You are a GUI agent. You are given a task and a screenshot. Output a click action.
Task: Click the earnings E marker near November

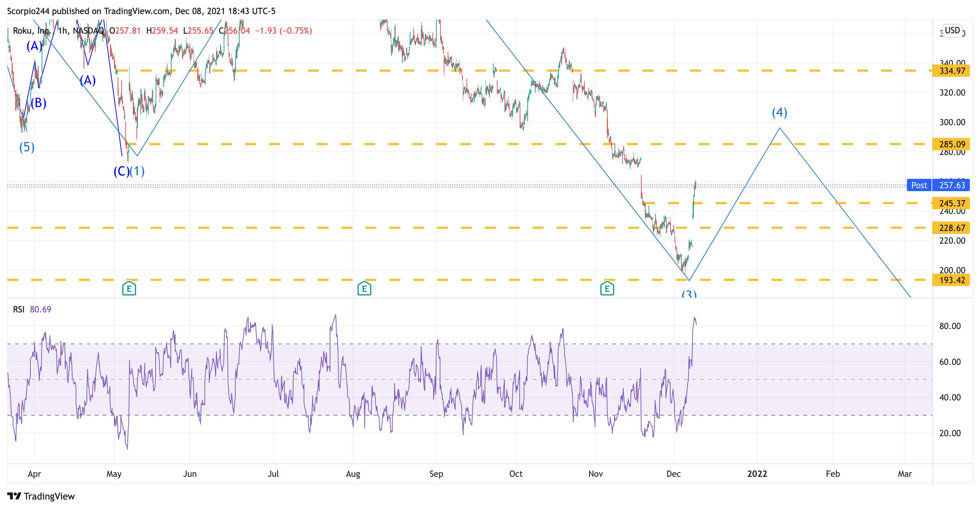(607, 289)
